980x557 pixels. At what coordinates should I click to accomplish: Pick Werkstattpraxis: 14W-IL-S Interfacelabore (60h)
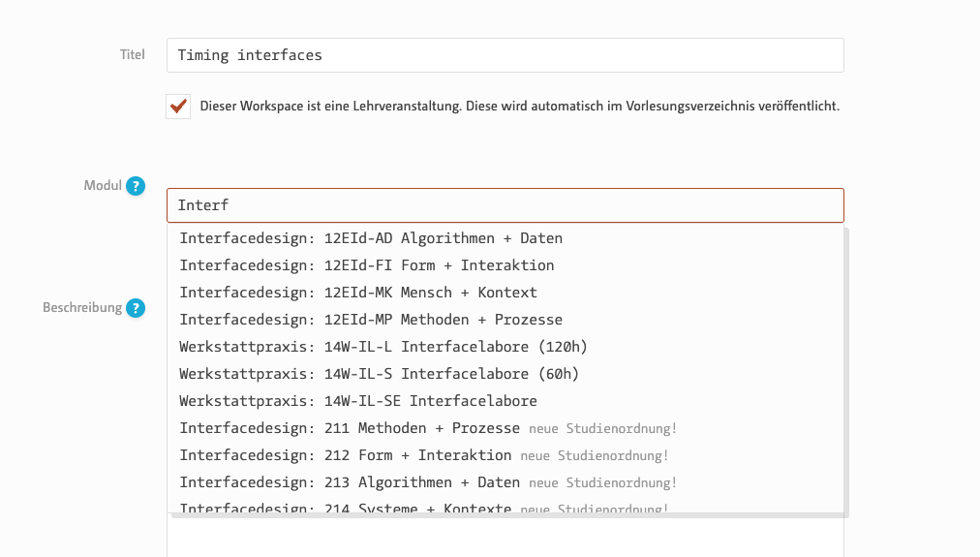505,374
